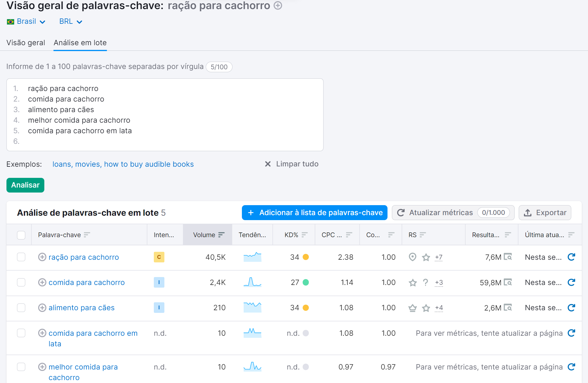This screenshot has width=588, height=383.
Task: Click the KD% column sort icon
Action: (305, 234)
